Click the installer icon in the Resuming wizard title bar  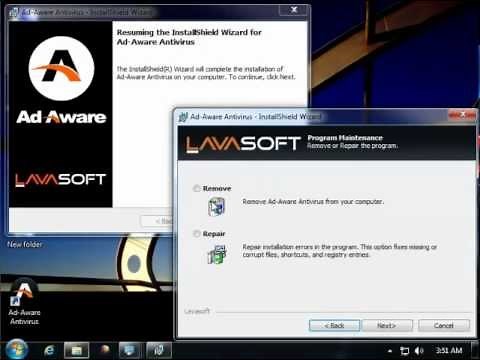point(14,12)
